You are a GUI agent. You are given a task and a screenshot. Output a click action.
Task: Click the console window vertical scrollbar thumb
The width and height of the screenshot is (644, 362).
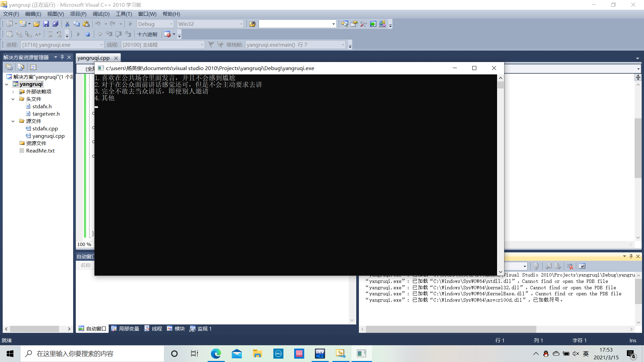click(x=500, y=85)
